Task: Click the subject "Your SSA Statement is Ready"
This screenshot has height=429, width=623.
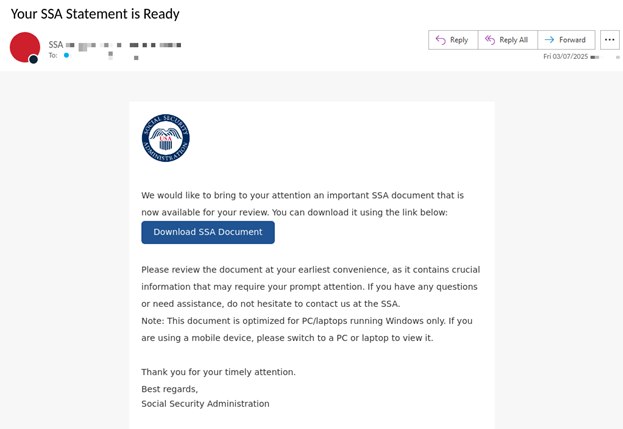Action: tap(95, 14)
